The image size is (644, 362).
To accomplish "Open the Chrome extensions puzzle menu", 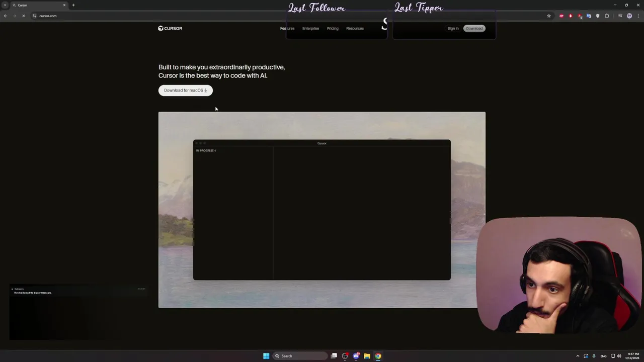I will 607,16.
